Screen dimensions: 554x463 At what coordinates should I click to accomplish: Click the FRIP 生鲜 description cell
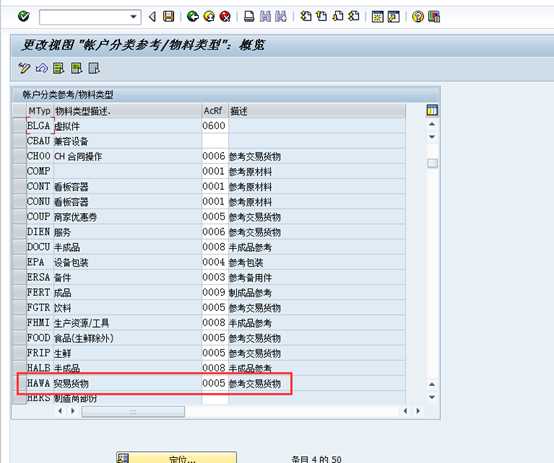127,353
